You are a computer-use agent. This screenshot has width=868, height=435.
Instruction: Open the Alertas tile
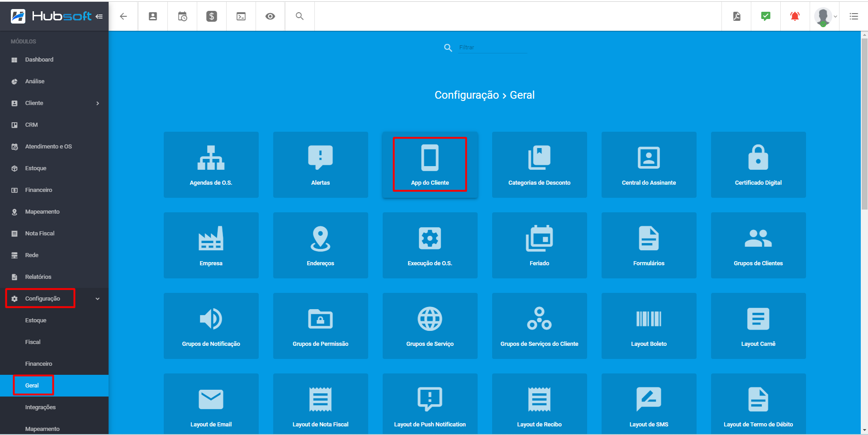(x=320, y=165)
